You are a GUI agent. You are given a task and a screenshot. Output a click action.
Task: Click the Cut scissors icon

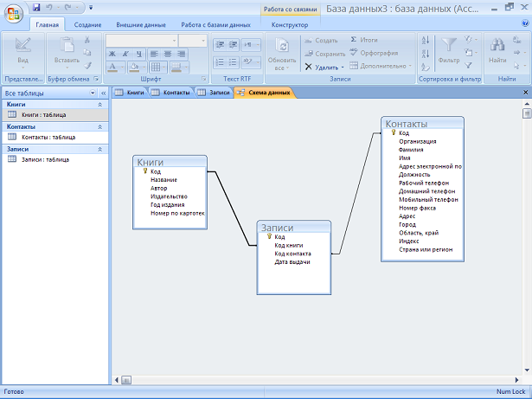(x=87, y=40)
